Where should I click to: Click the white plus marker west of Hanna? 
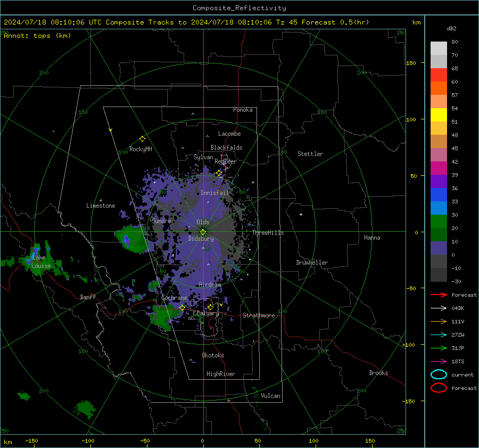point(301,214)
